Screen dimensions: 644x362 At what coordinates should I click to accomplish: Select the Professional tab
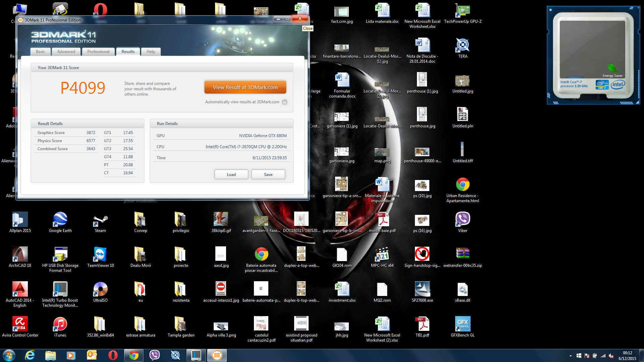point(98,52)
